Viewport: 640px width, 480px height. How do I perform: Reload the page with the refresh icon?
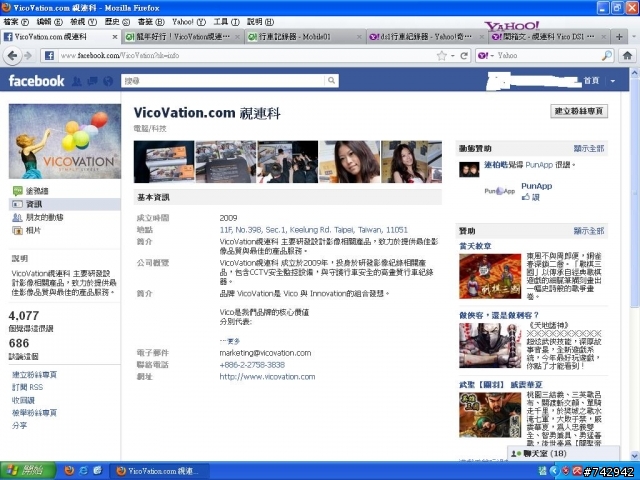[464, 56]
